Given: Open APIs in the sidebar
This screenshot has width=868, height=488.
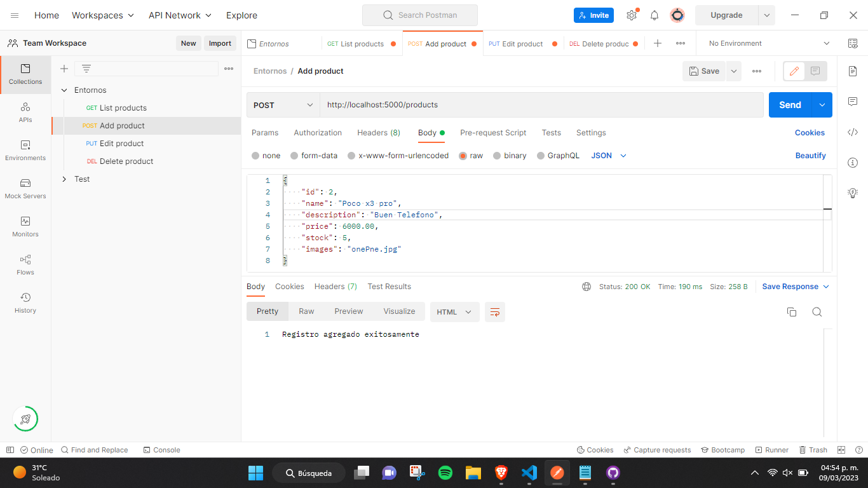Looking at the screenshot, I should (x=25, y=112).
